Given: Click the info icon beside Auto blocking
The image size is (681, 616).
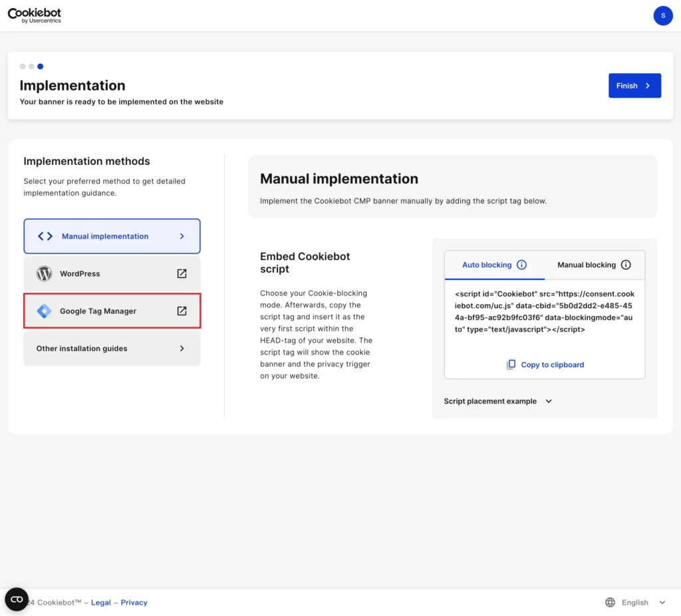Looking at the screenshot, I should point(521,265).
